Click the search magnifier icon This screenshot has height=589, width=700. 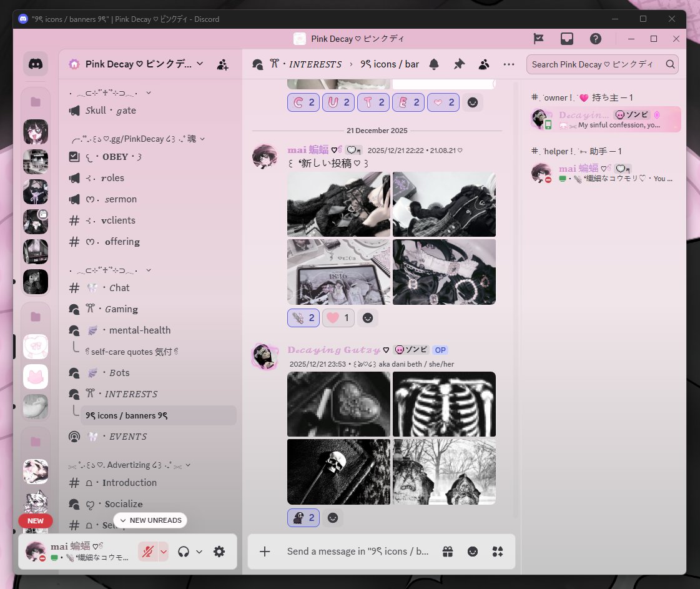coord(670,64)
